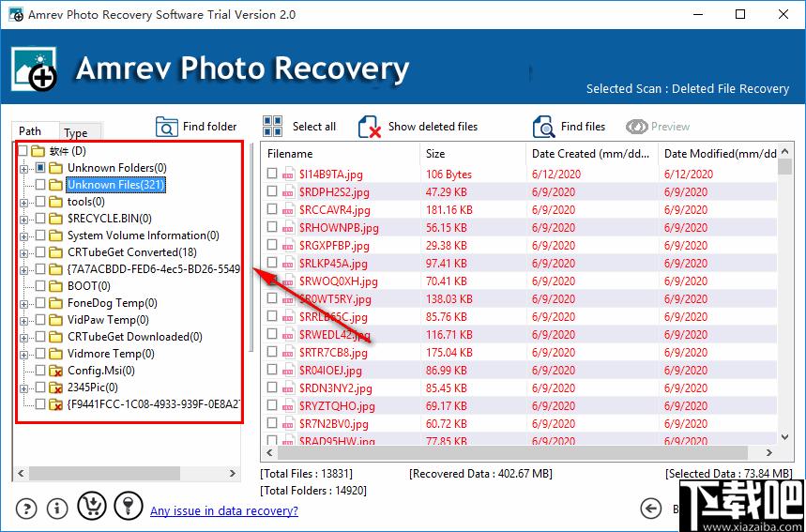This screenshot has width=806, height=532.
Task: Toggle checkbox for CRTubeGet Converted(18) folder
Action: coord(40,252)
